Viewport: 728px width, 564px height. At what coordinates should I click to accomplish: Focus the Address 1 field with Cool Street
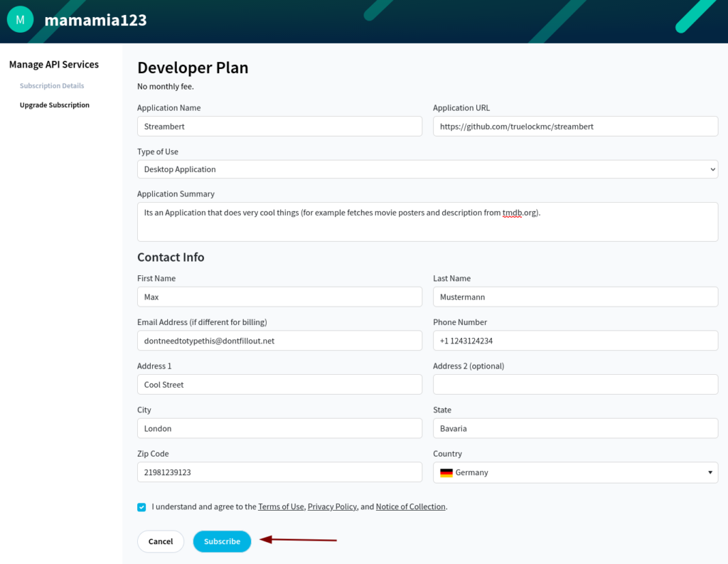click(279, 385)
